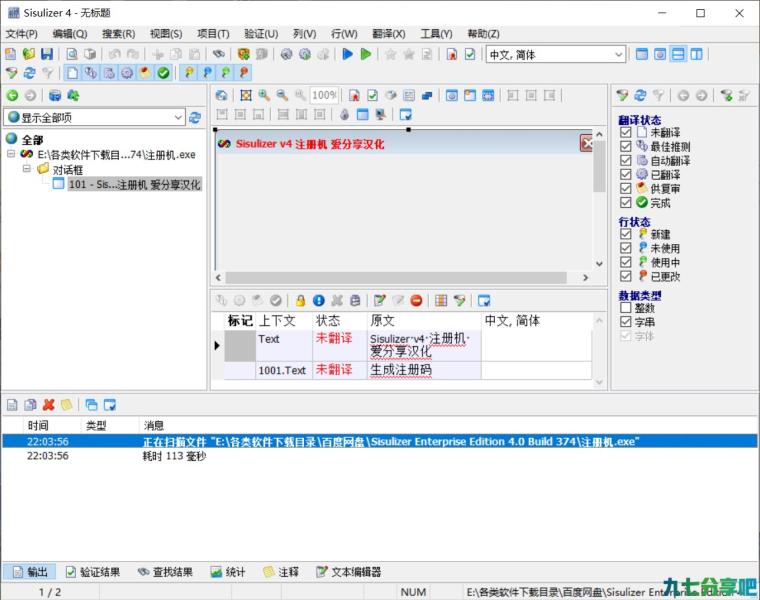
Task: Click the red X delete icon in output toolbar
Action: pos(48,405)
